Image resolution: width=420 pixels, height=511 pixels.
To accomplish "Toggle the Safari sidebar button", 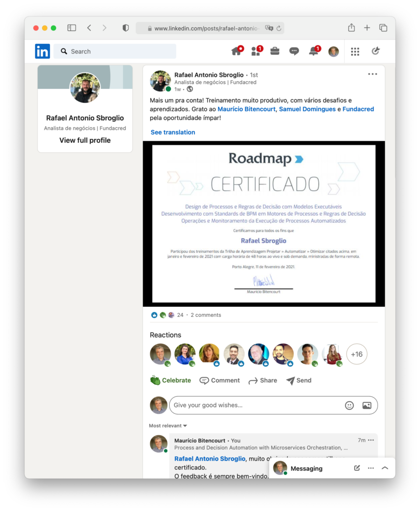I will click(x=72, y=28).
